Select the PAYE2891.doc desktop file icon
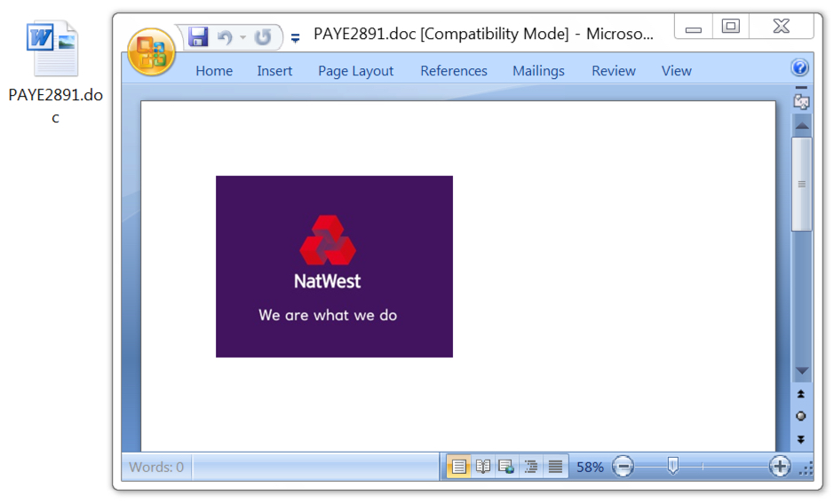This screenshot has height=504, width=834. pos(52,49)
